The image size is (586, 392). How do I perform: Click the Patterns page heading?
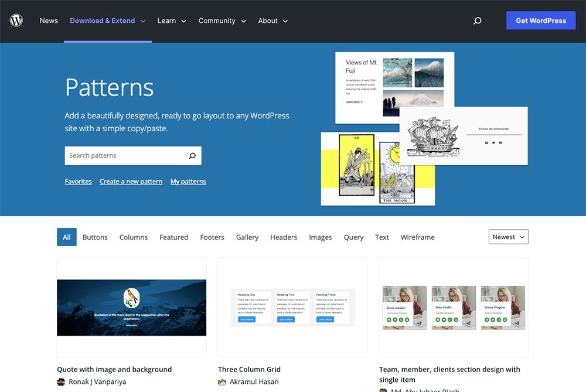(109, 87)
